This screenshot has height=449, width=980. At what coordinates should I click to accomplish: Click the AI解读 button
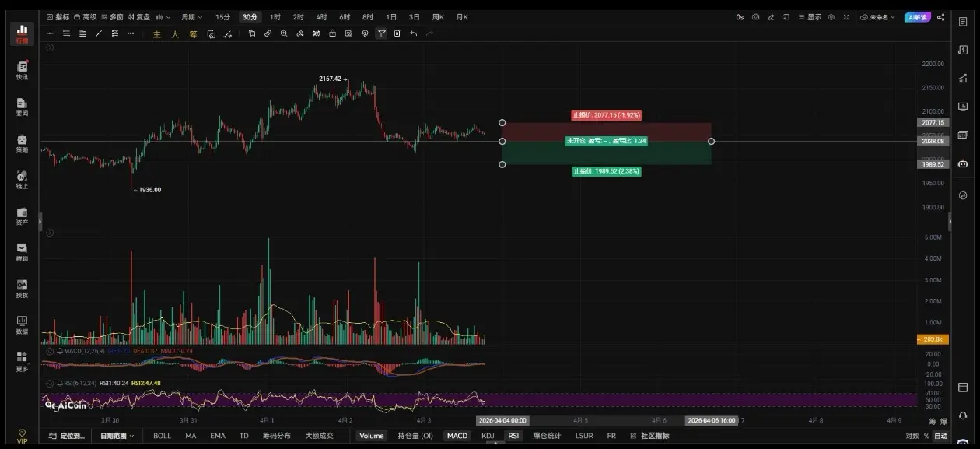pos(917,17)
